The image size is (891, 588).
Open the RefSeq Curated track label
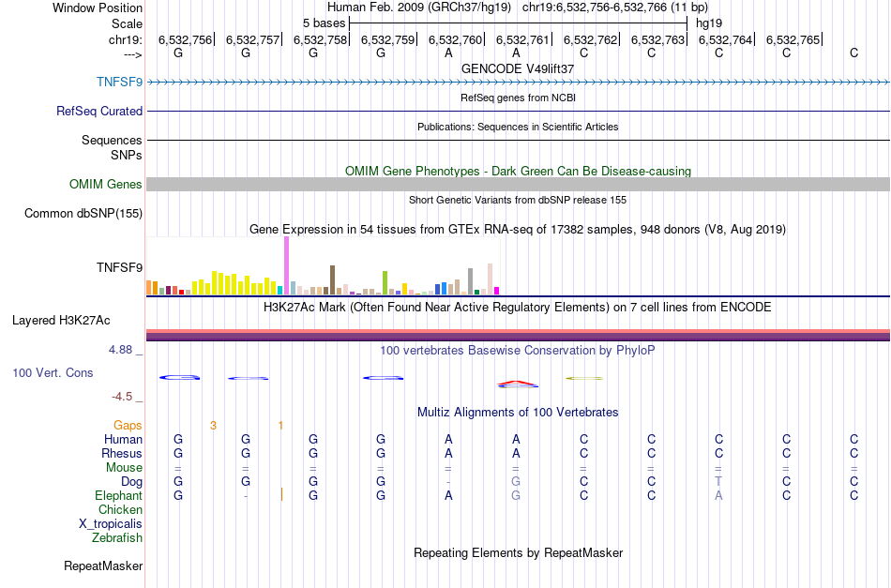click(99, 111)
